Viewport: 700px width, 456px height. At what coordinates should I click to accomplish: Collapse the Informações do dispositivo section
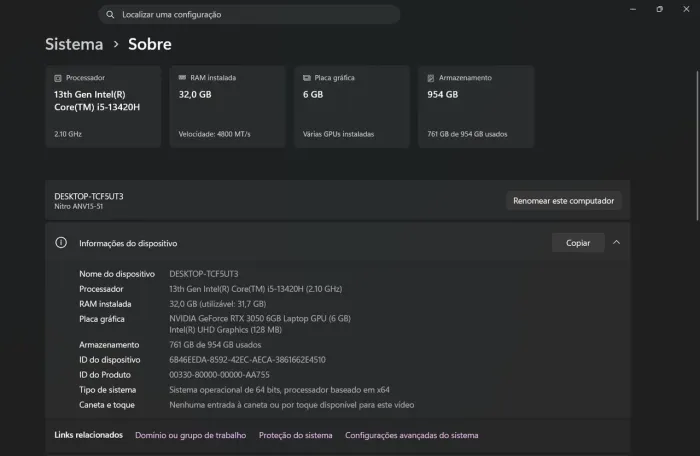point(616,243)
